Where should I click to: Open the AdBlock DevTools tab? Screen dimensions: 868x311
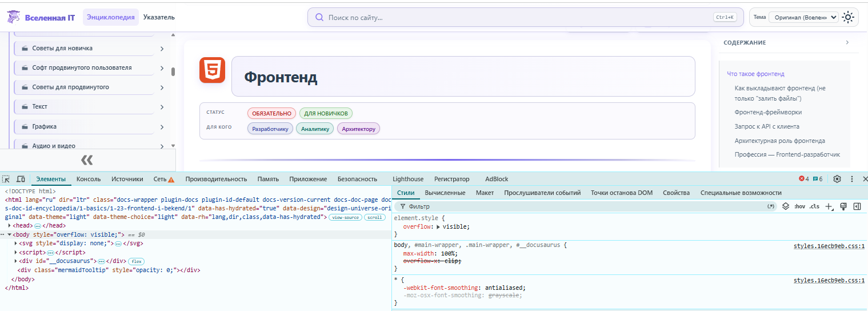497,179
